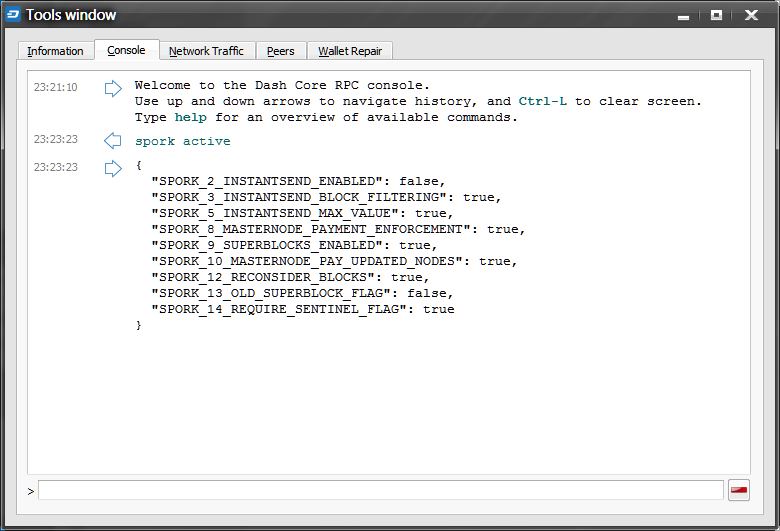This screenshot has width=780, height=531.
Task: Open the Peers tab
Action: (281, 51)
